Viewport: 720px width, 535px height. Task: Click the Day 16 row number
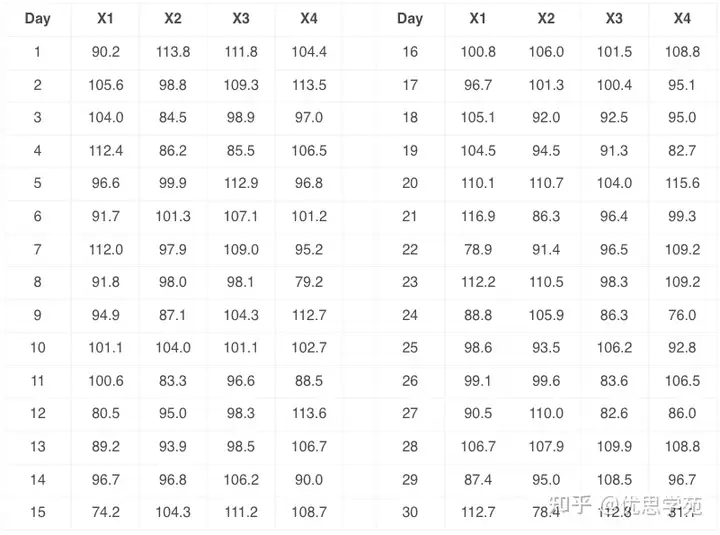click(x=410, y=52)
